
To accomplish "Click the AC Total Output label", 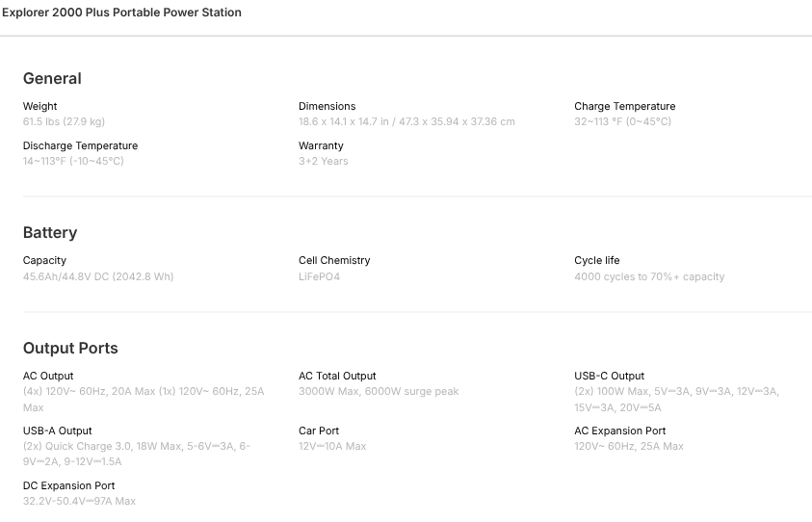I will click(337, 376).
